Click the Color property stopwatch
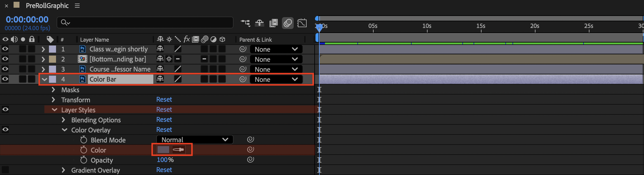The image size is (644, 175). (x=84, y=150)
